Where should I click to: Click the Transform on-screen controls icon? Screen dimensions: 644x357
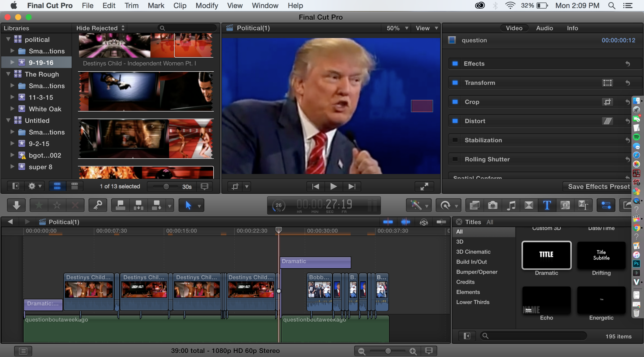tap(607, 83)
